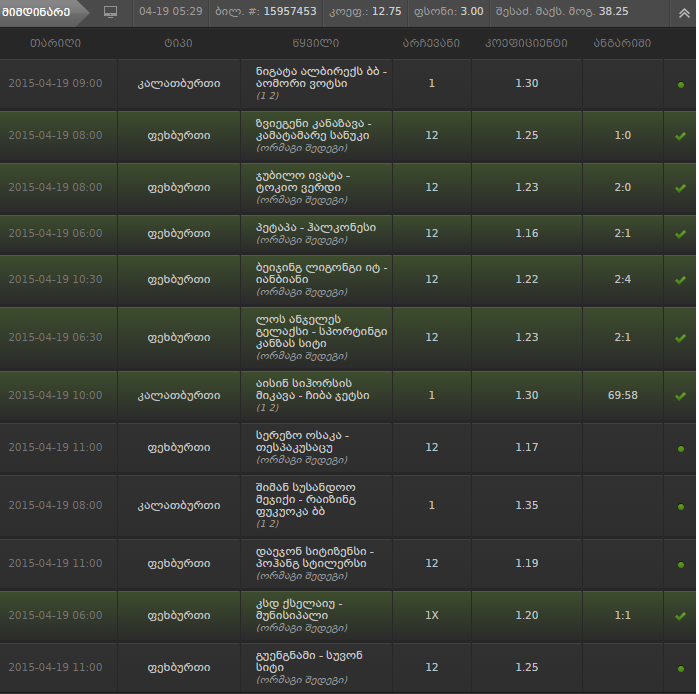Click date 2015-04-19 09:00 cell

click(x=55, y=83)
